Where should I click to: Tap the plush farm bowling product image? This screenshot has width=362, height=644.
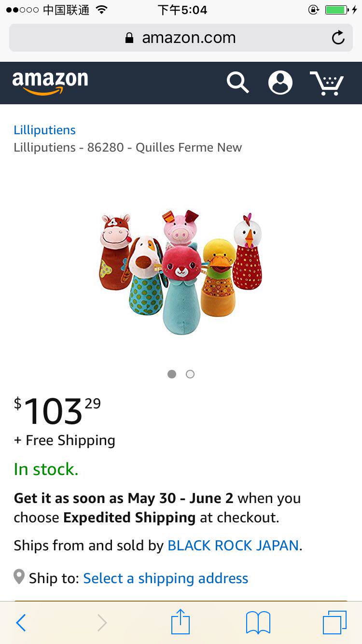181,270
